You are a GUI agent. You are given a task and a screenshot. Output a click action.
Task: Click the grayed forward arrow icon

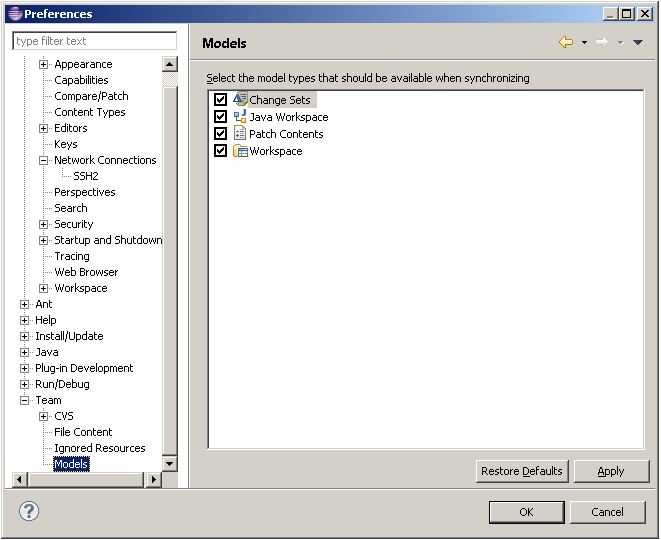coord(602,42)
